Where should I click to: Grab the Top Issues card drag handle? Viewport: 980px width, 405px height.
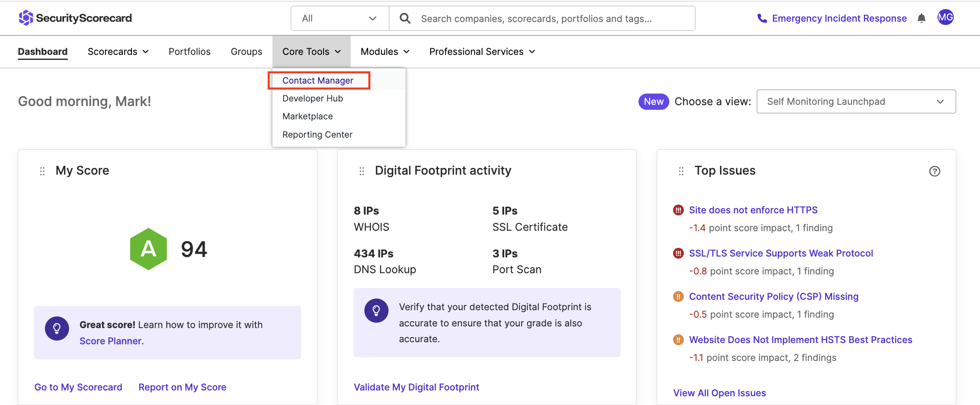[x=681, y=171]
